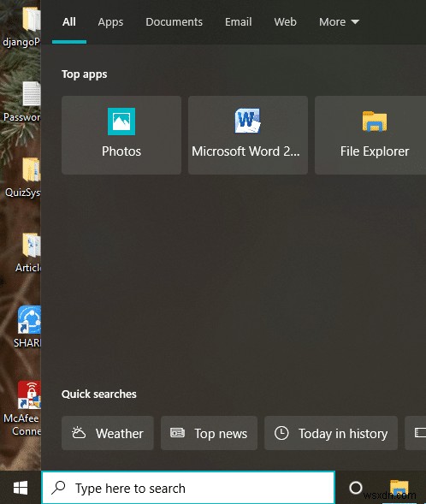426x504 pixels.
Task: Switch to the Email tab
Action: 238,22
